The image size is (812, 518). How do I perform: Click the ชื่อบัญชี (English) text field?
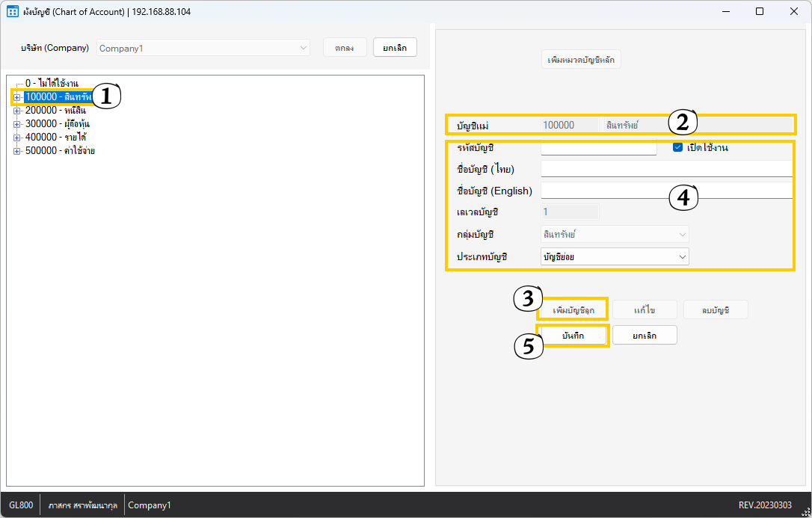coord(665,191)
